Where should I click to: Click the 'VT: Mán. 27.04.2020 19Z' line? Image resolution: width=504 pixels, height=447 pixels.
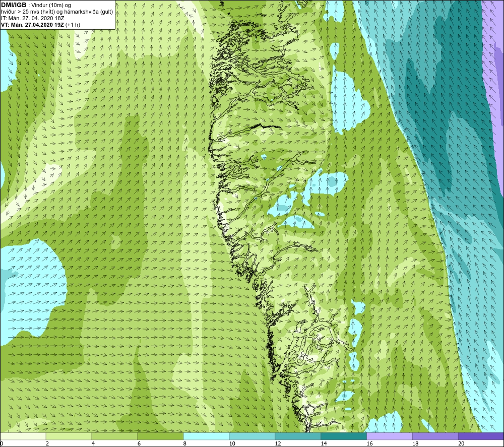tap(33, 25)
